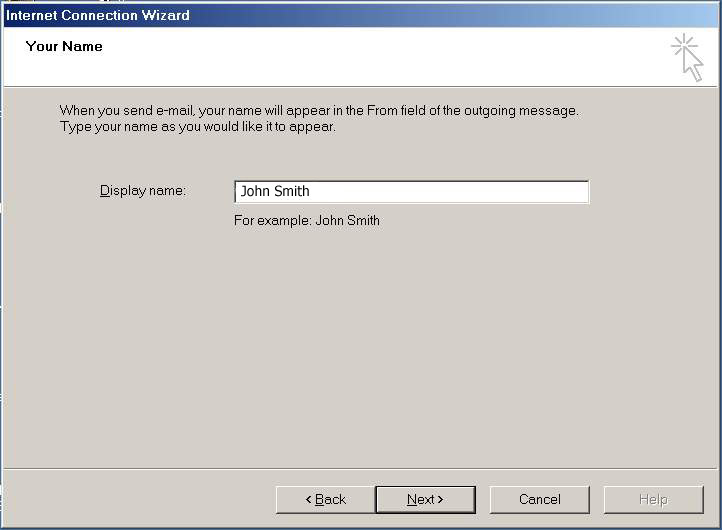722x530 pixels.
Task: Click blank area between Next and Cancel
Action: (482, 499)
